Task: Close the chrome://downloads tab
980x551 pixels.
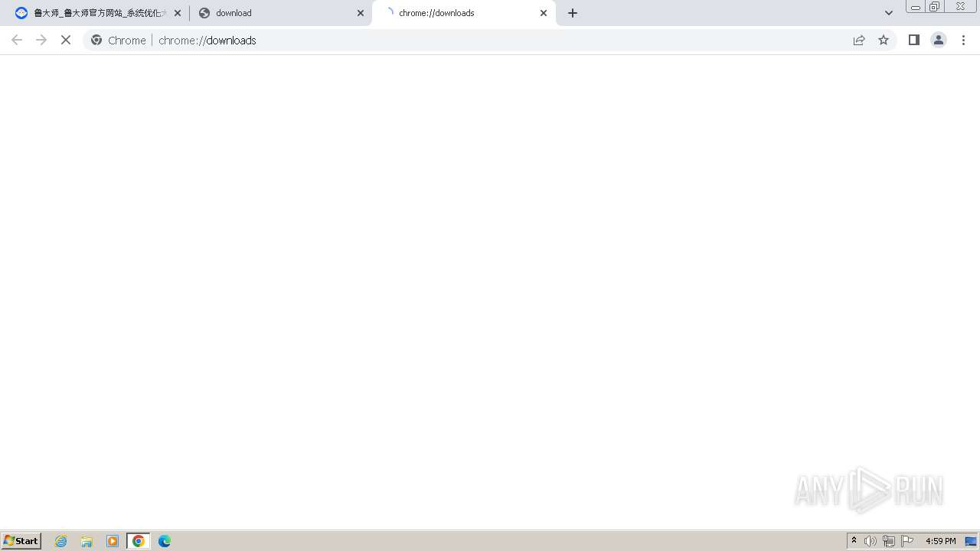Action: pyautogui.click(x=544, y=13)
